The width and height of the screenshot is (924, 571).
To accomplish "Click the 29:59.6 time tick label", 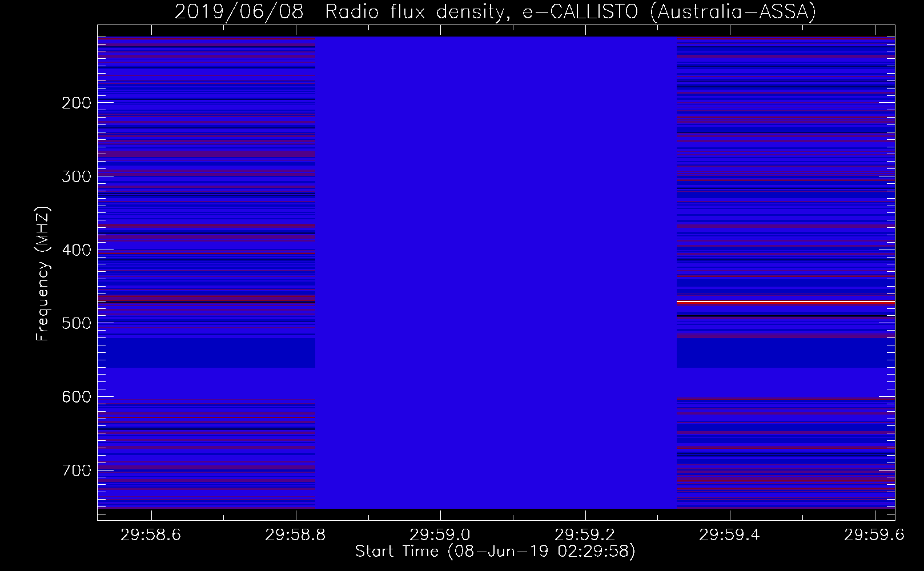I will (x=874, y=534).
